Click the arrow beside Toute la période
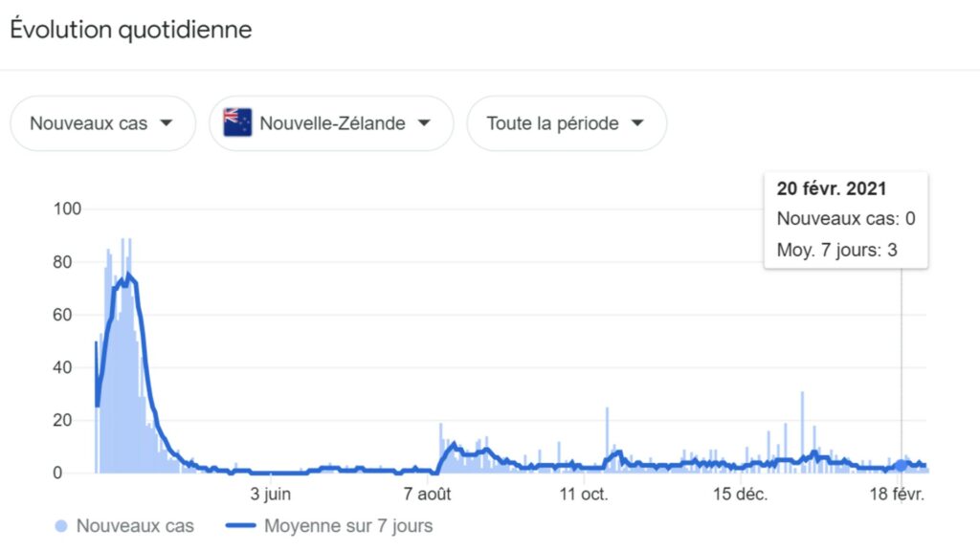 click(637, 123)
